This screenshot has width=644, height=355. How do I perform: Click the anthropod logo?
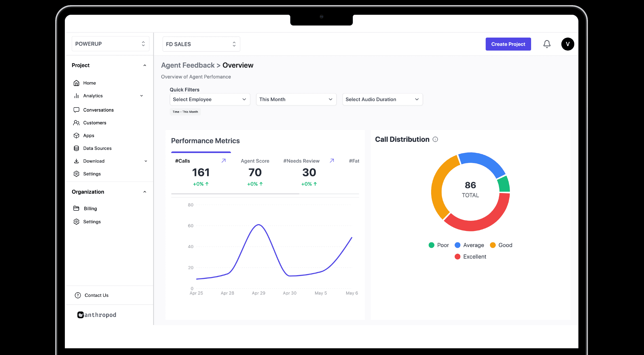coord(97,315)
